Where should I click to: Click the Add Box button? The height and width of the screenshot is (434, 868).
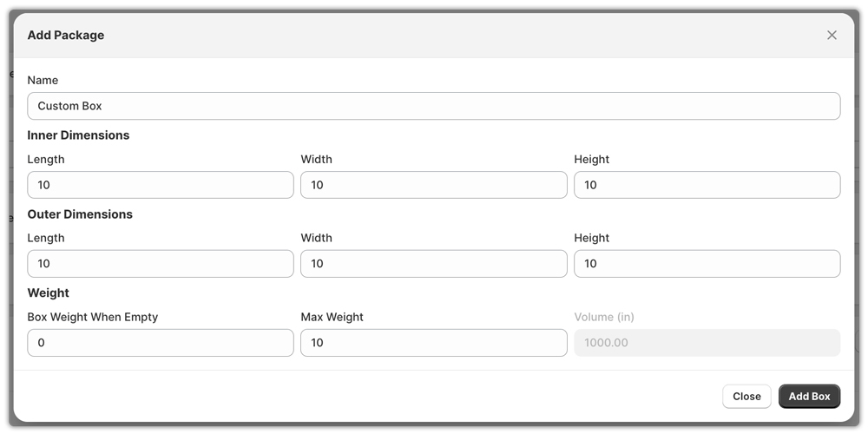809,397
